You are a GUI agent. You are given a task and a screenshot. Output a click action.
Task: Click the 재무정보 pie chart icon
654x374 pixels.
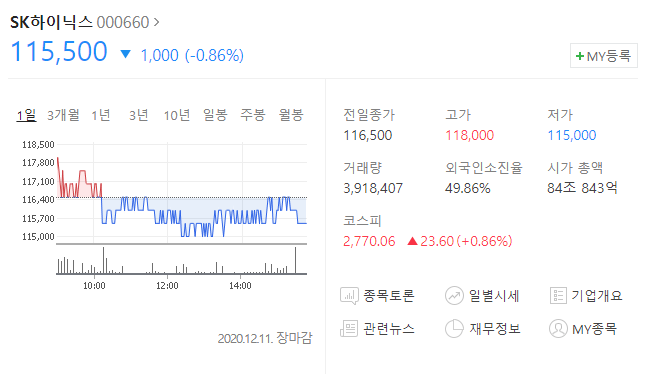click(454, 329)
